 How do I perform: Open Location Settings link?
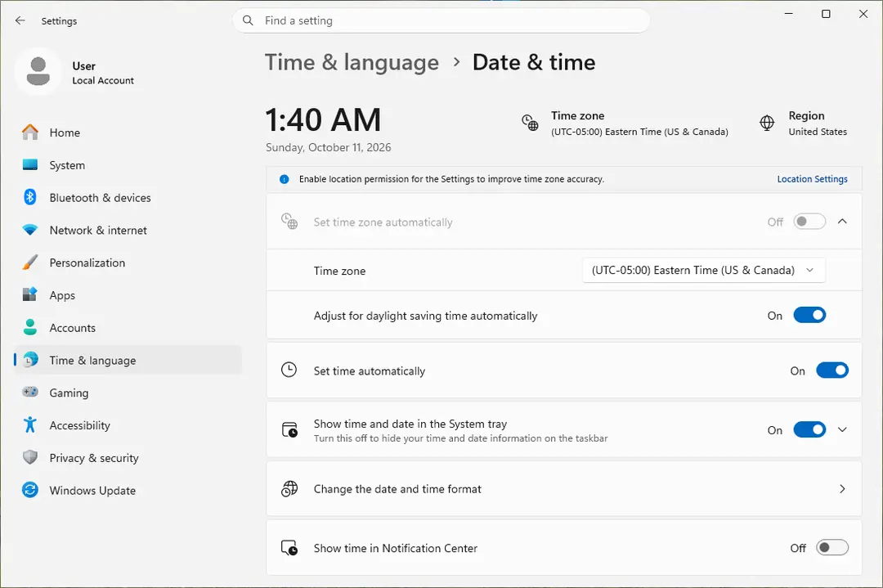pos(812,179)
